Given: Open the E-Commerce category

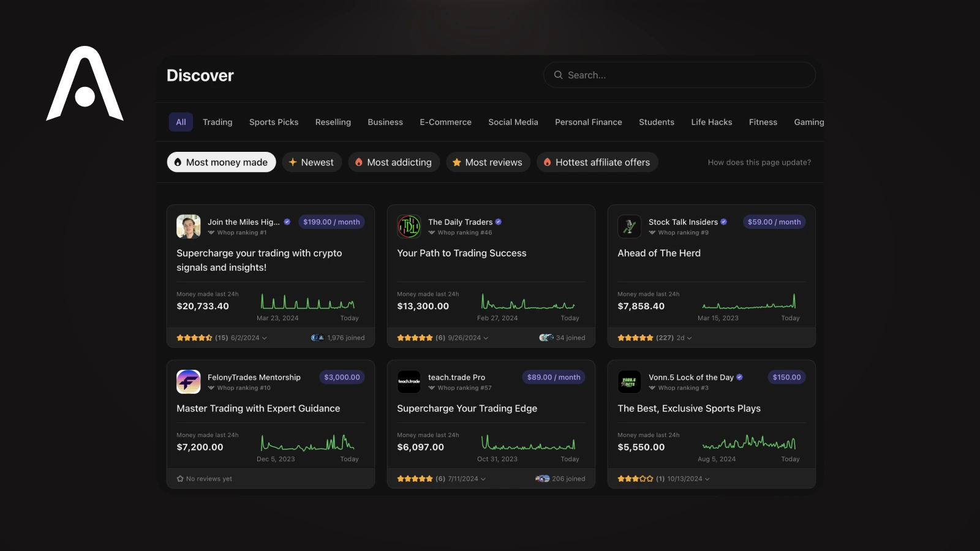Looking at the screenshot, I should pos(446,122).
